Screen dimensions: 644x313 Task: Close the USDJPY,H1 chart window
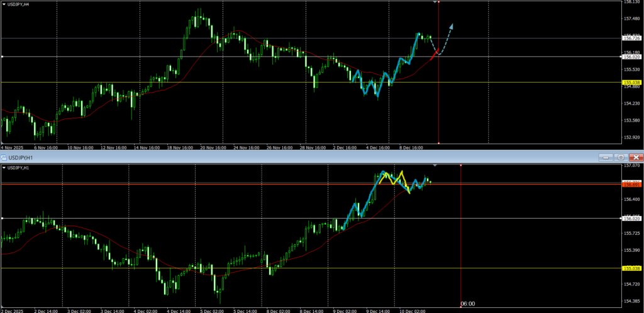(636, 157)
